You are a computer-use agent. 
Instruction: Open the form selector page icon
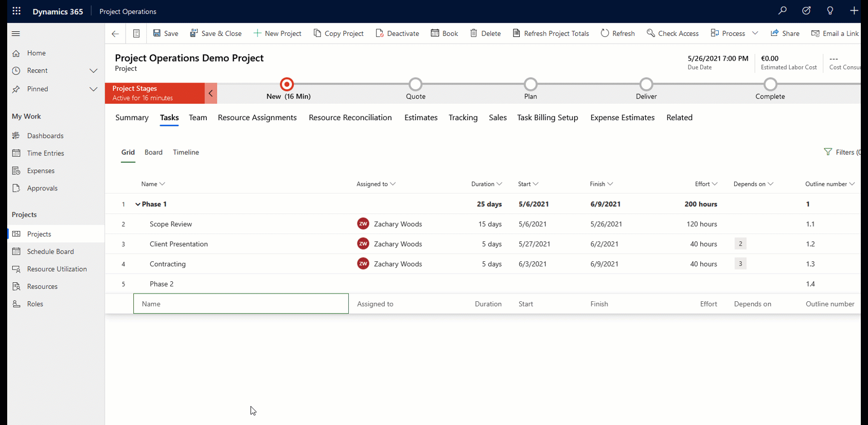136,33
